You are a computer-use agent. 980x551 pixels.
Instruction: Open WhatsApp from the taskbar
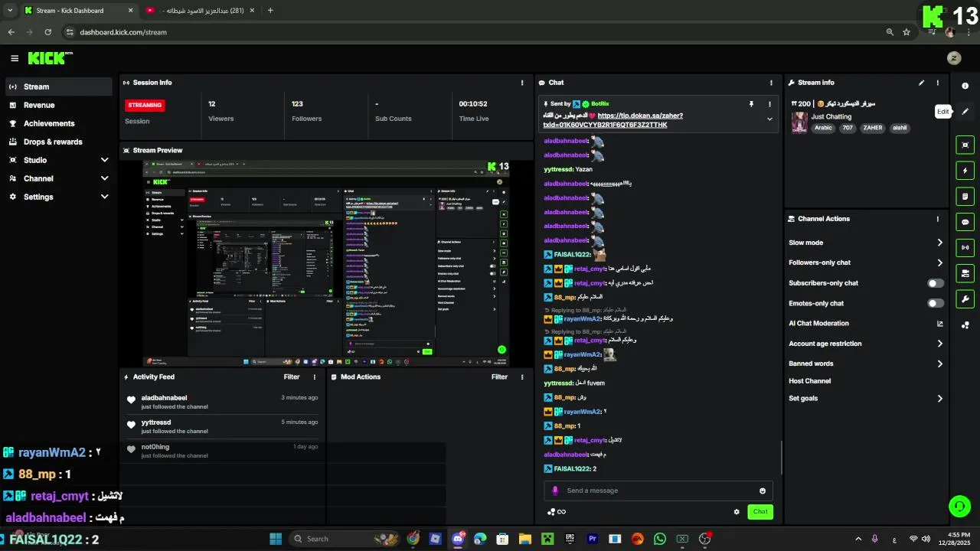[660, 539]
